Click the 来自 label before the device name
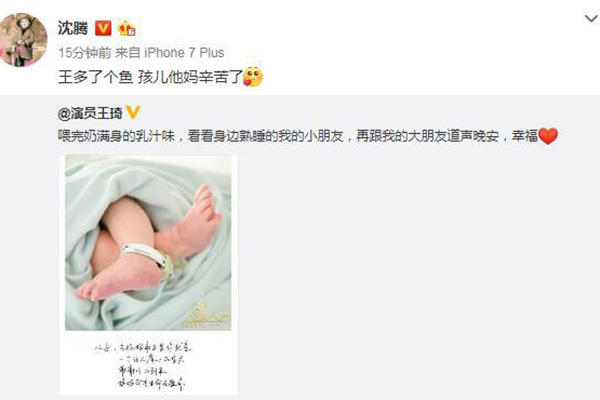The width and height of the screenshot is (600, 400). tap(128, 52)
